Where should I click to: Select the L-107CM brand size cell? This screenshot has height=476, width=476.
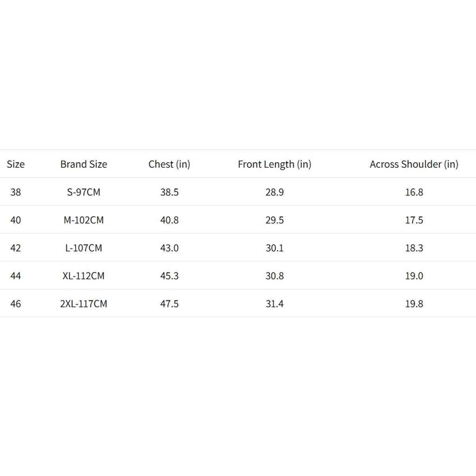[84, 248]
